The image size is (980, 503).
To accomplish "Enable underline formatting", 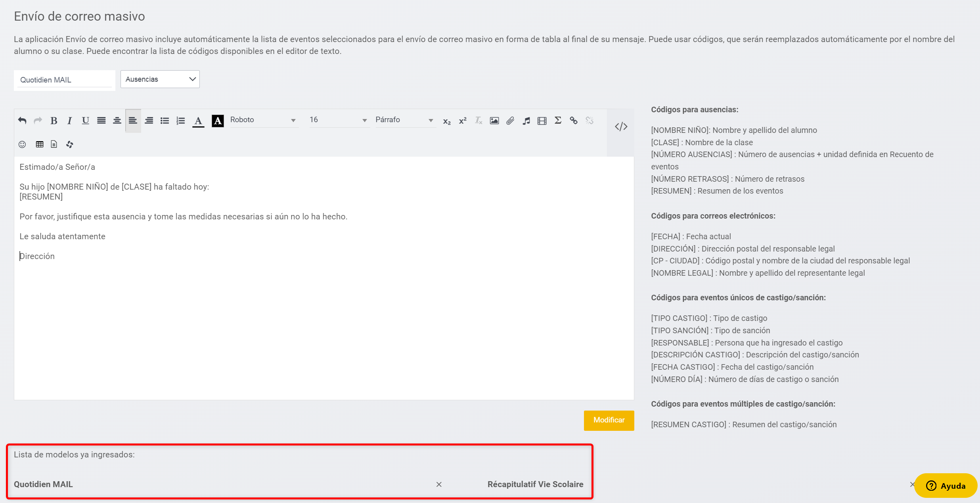I will click(x=85, y=121).
